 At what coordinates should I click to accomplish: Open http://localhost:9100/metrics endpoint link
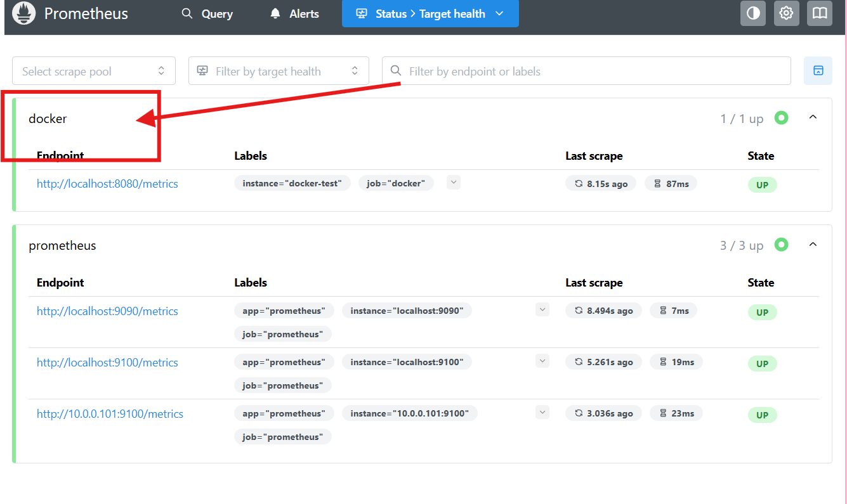point(107,363)
